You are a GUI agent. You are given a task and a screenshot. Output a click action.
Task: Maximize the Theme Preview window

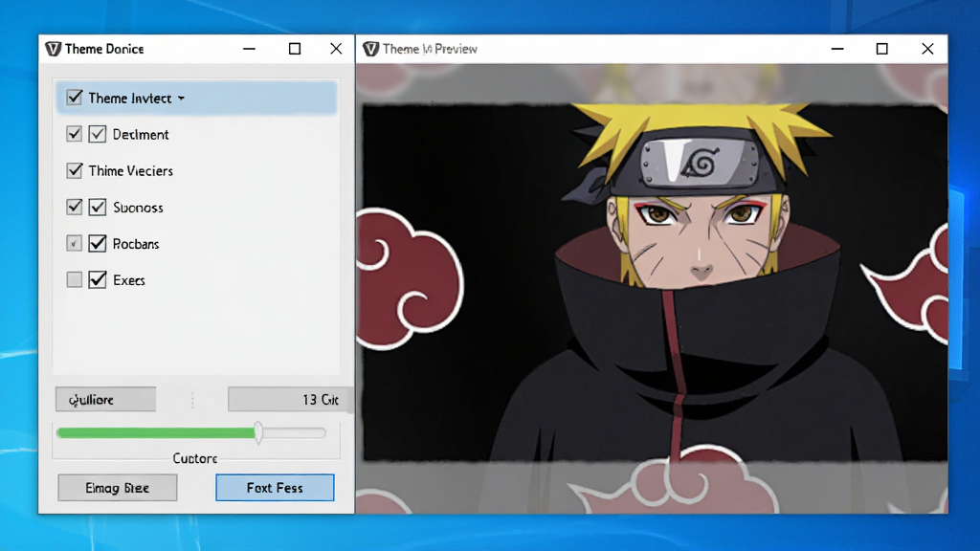[x=881, y=49]
